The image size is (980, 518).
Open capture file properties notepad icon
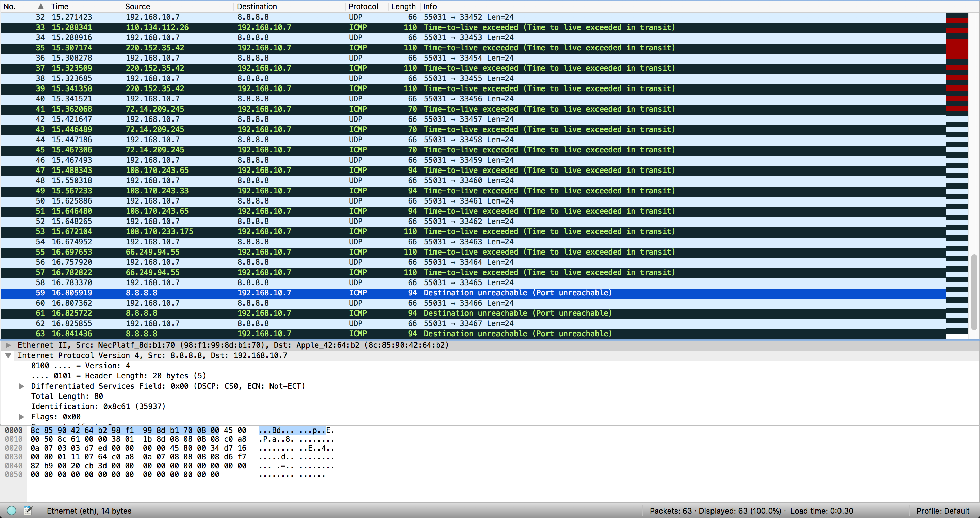29,511
